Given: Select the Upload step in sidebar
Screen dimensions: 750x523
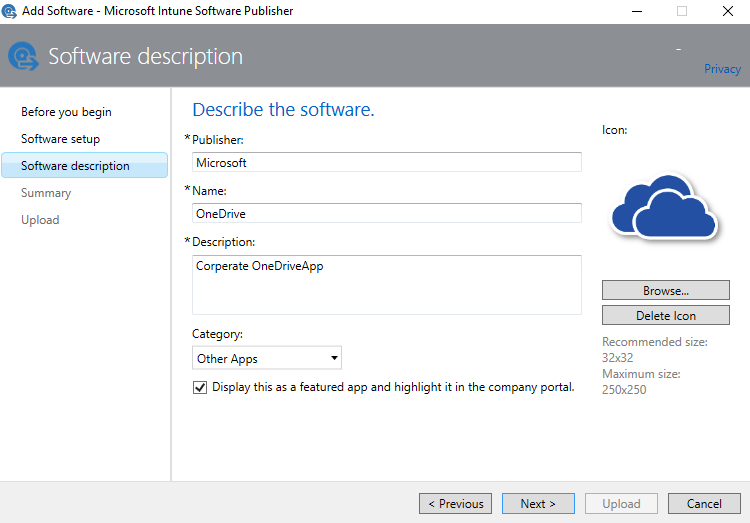Looking at the screenshot, I should pyautogui.click(x=40, y=220).
